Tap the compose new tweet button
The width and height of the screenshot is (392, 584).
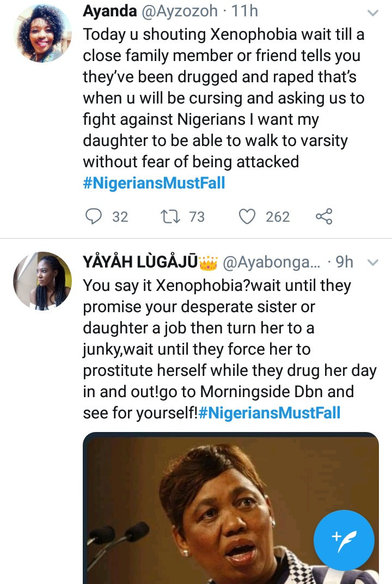pos(344,541)
